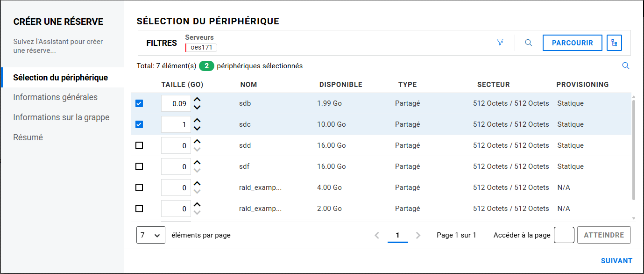Screen dimensions: 644x274
Task: Decrease size for sdc with down arrow
Action: 197,129
